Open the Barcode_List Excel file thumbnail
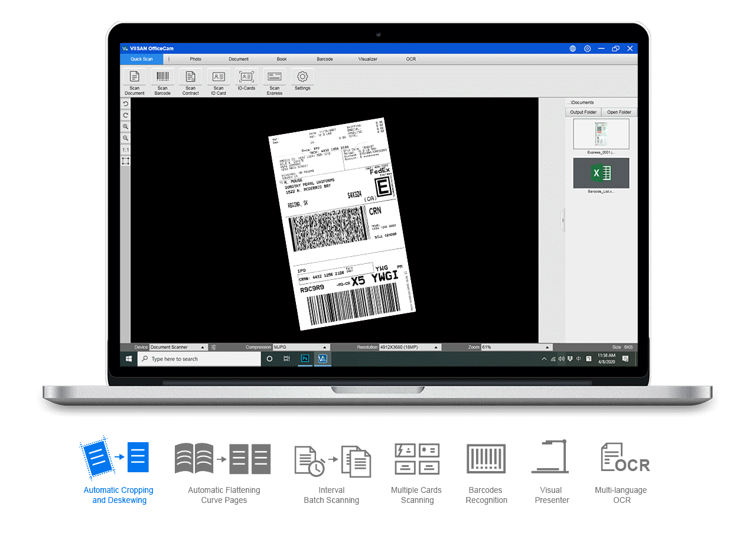Viewport: 756px width, 536px height. pos(601,173)
